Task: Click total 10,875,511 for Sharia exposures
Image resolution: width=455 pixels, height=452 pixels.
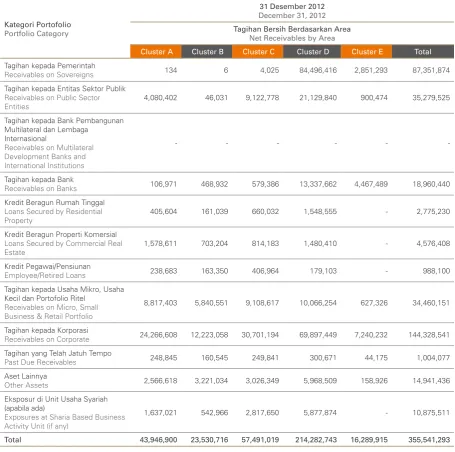Action: tap(431, 413)
